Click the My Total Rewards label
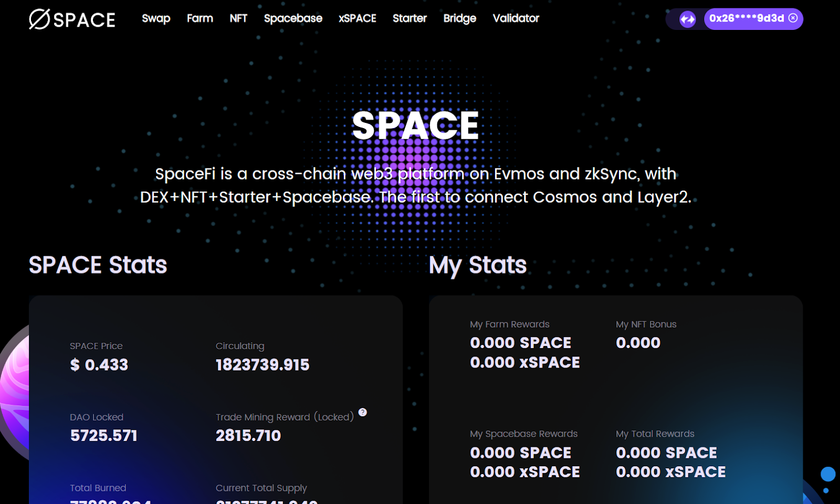The height and width of the screenshot is (504, 840). pos(655,434)
